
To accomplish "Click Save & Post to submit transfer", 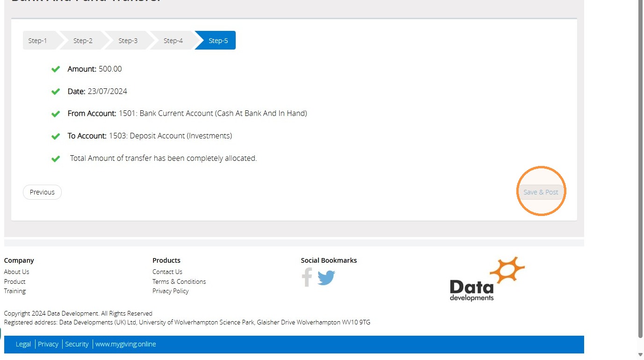I will (541, 192).
